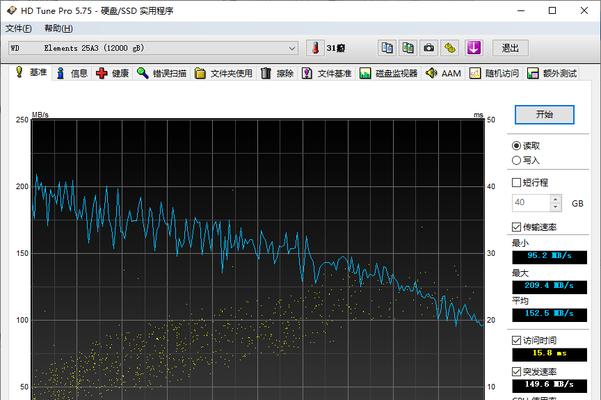The image size is (601, 400).
Task: Click the 149.6 MB/s burst rate value
Action: [549, 386]
